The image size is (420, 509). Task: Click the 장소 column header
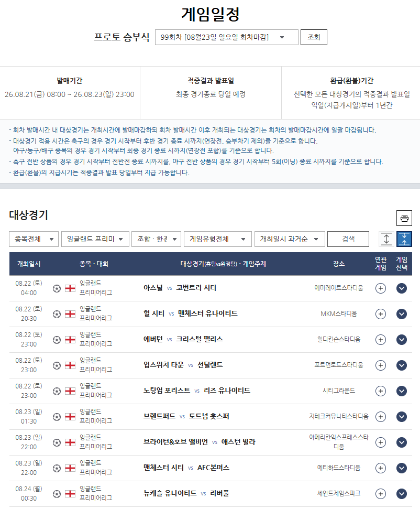pos(339,264)
